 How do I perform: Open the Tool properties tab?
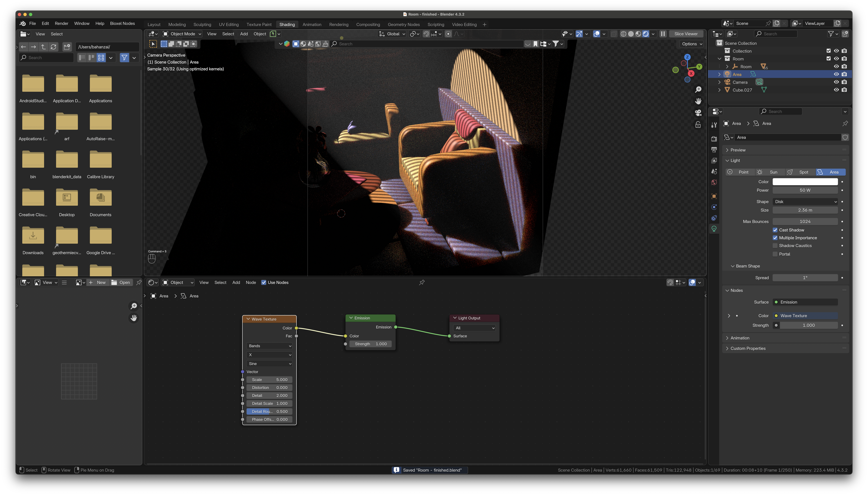click(714, 125)
